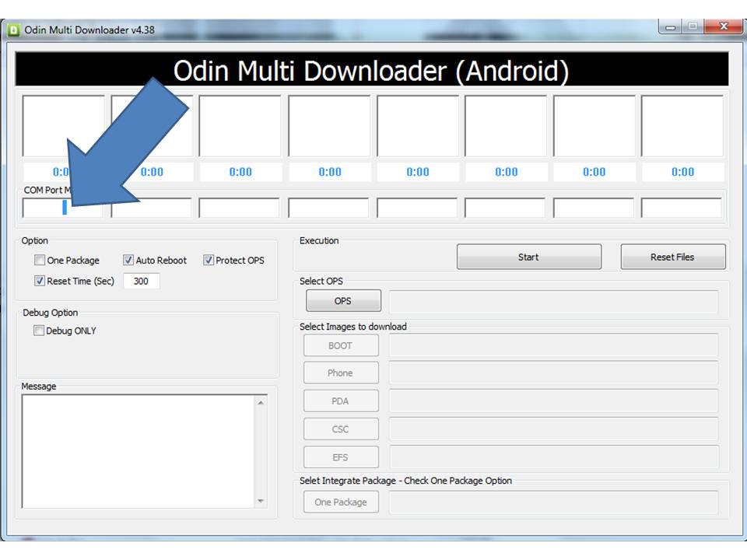Viewport: 747px width, 560px height.
Task: Click the EFS file path field
Action: (553, 457)
